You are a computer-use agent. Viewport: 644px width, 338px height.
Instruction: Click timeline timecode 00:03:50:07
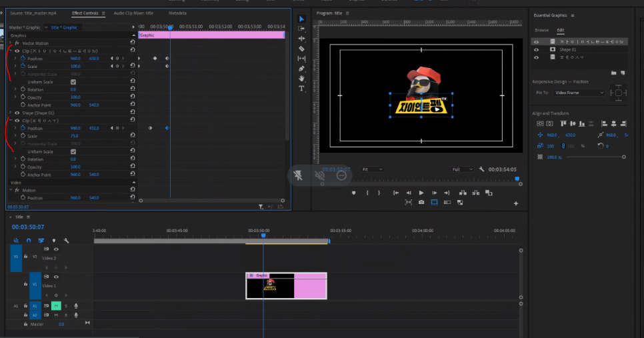coord(28,227)
